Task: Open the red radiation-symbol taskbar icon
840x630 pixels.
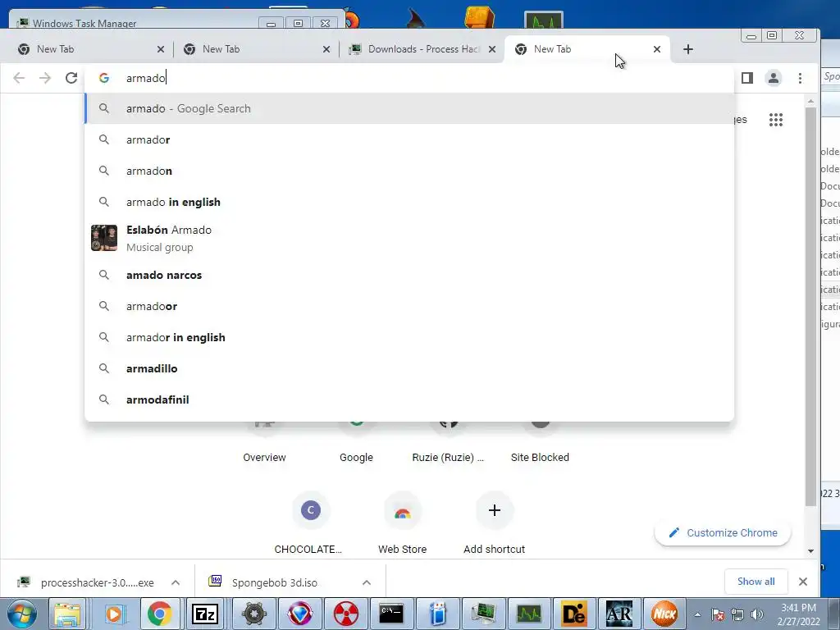Action: [x=346, y=614]
